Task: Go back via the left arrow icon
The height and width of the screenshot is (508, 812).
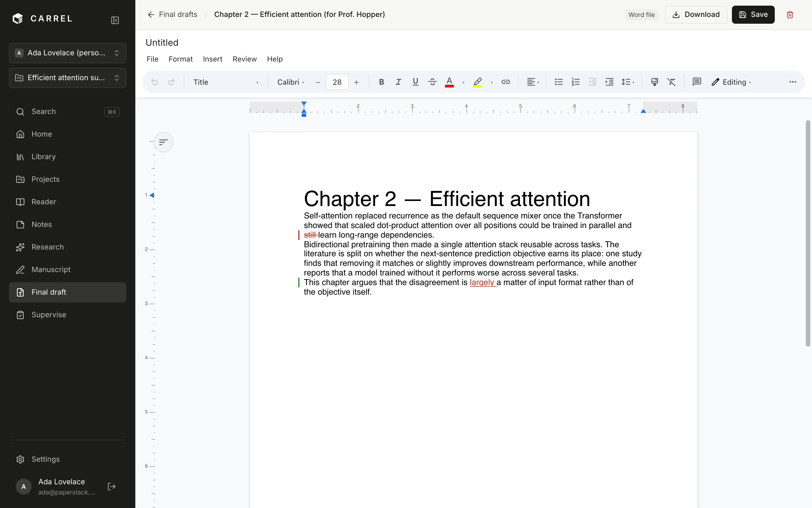Action: point(151,14)
